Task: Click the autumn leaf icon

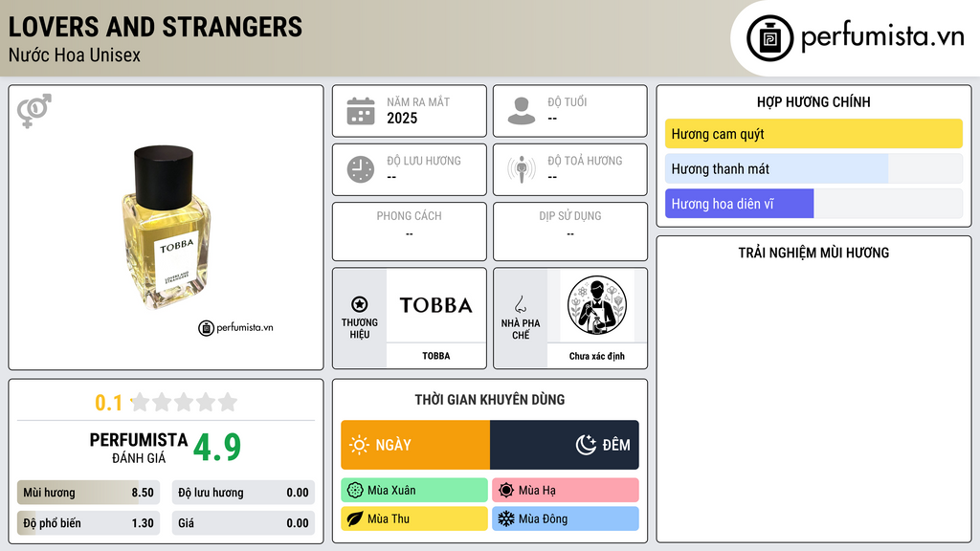Action: click(x=355, y=518)
